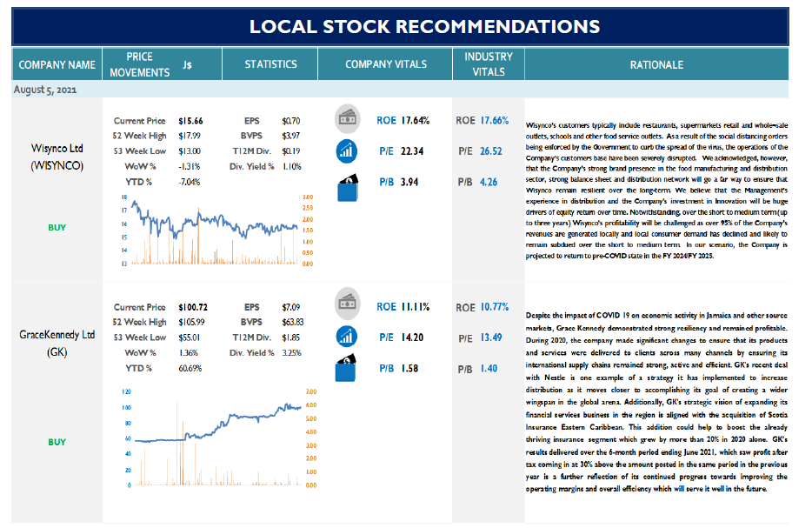Screen dimensions: 812x528
Task: Click the Div. Yield % label in GraceKennedy's row
Action: [x=251, y=353]
